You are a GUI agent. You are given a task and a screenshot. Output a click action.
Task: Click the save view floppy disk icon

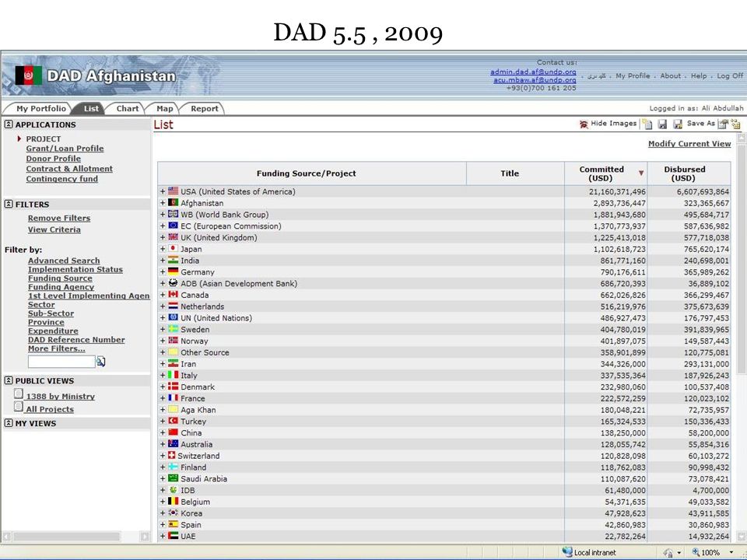[x=662, y=124]
